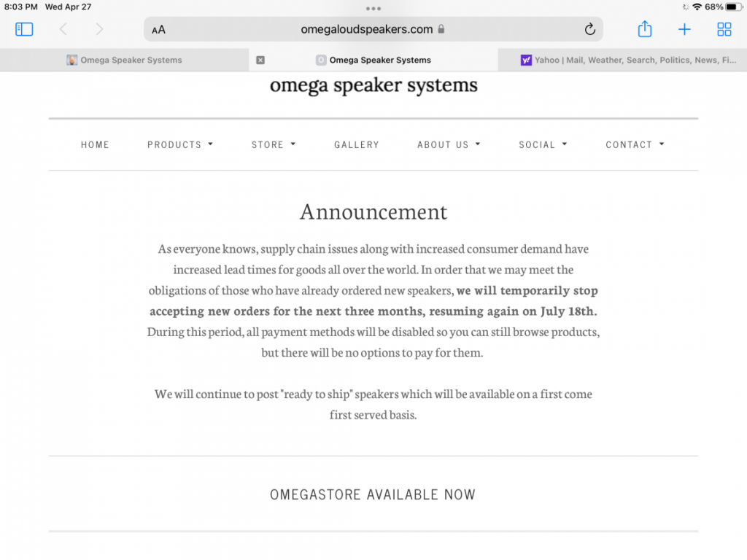Image resolution: width=747 pixels, height=560 pixels.
Task: Tap the Wi-Fi status icon
Action: 697,7
